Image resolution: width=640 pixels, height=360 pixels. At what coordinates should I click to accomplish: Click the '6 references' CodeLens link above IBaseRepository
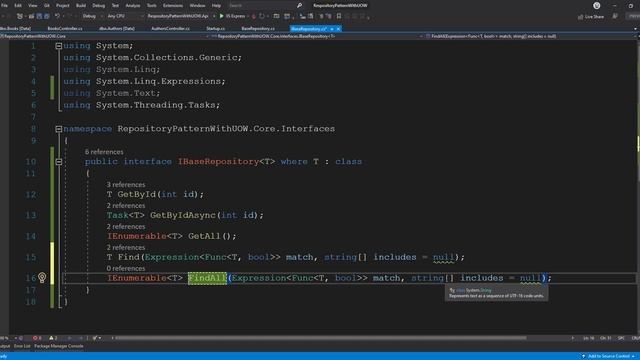[x=104, y=152]
